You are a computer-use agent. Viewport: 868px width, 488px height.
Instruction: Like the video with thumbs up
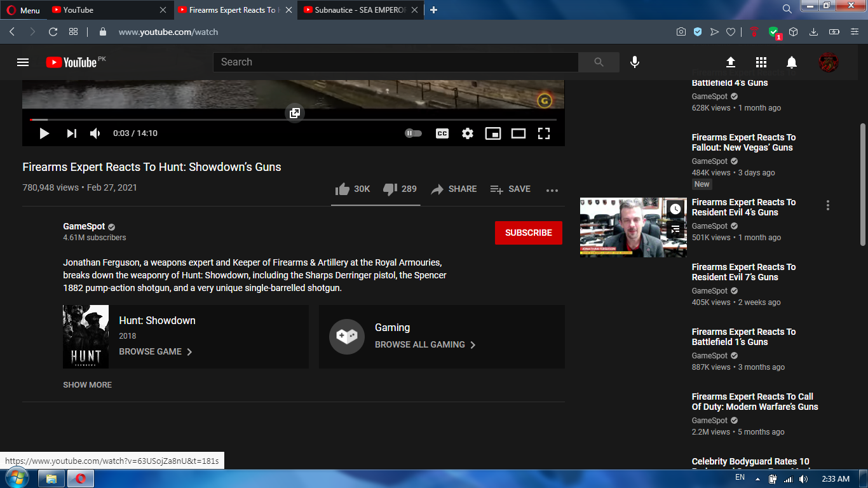[353, 189]
